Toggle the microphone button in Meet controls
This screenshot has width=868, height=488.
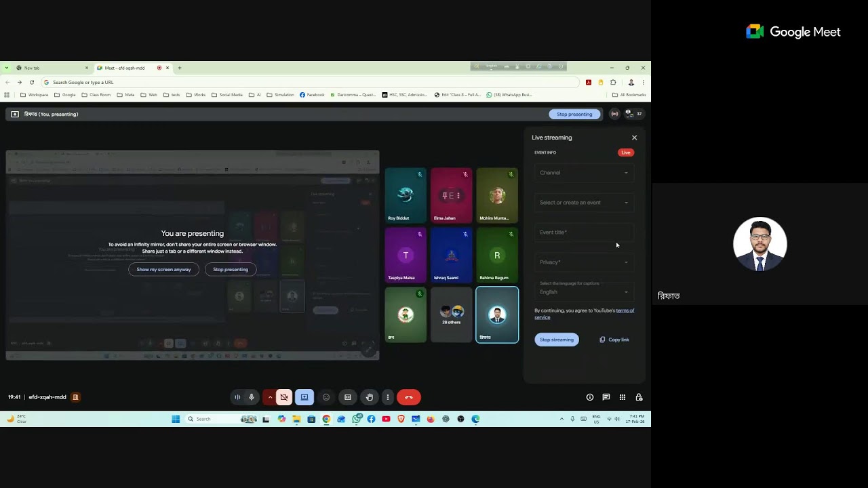click(x=252, y=397)
